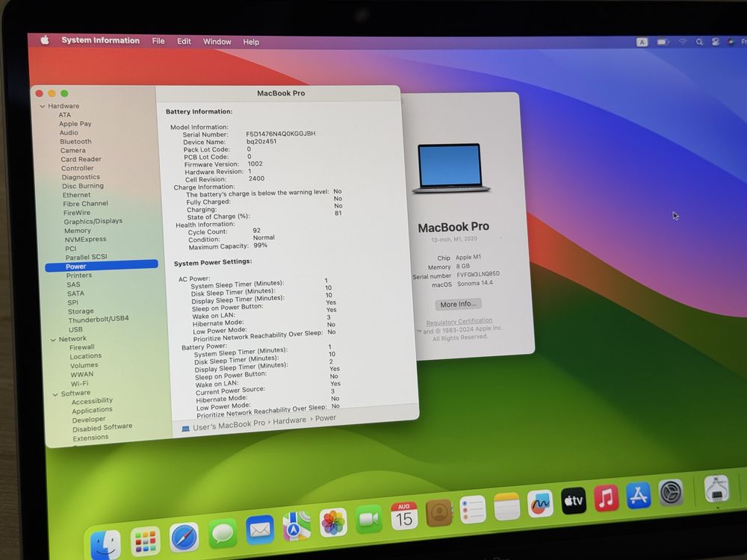Screen dimensions: 747x560
Task: Select Bluetooth in the sidebar
Action: [x=75, y=141]
